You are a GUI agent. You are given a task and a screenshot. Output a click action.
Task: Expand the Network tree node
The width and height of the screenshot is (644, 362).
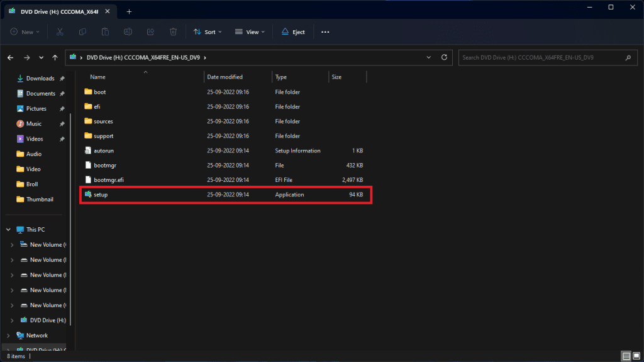[x=8, y=336]
